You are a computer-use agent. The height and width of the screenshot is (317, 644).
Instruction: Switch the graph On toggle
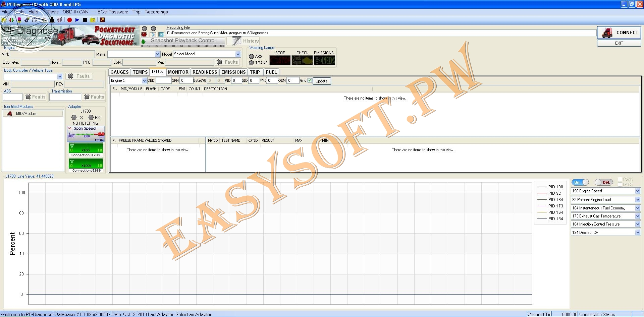click(x=580, y=182)
